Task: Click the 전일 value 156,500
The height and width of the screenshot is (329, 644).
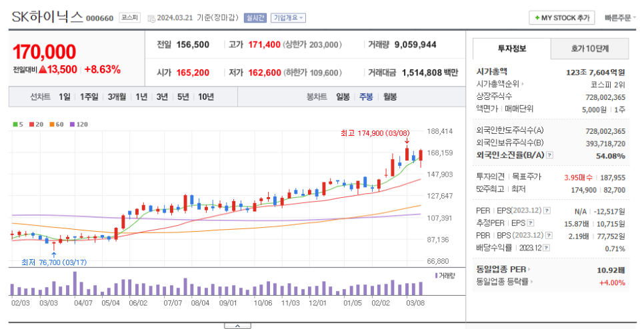Action: point(193,45)
